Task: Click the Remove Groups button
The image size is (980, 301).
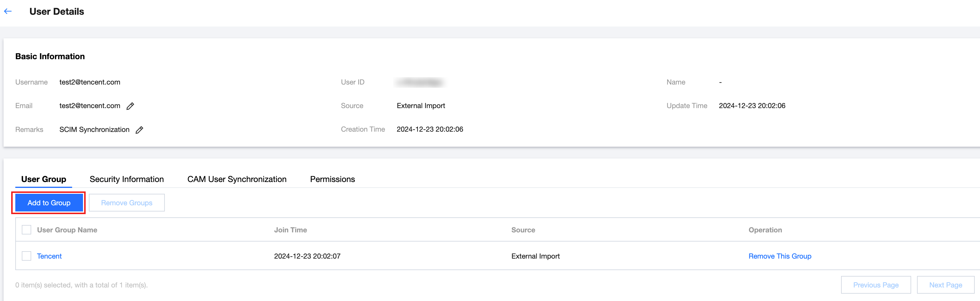Action: tap(127, 203)
